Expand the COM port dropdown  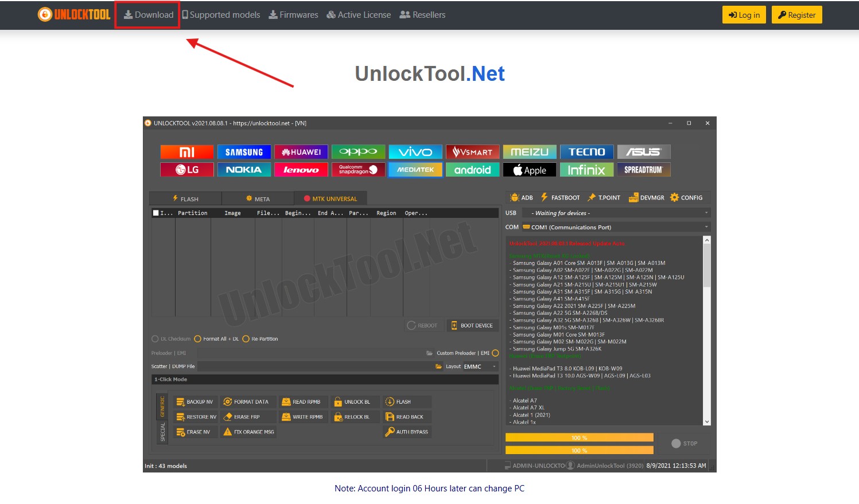pos(616,227)
